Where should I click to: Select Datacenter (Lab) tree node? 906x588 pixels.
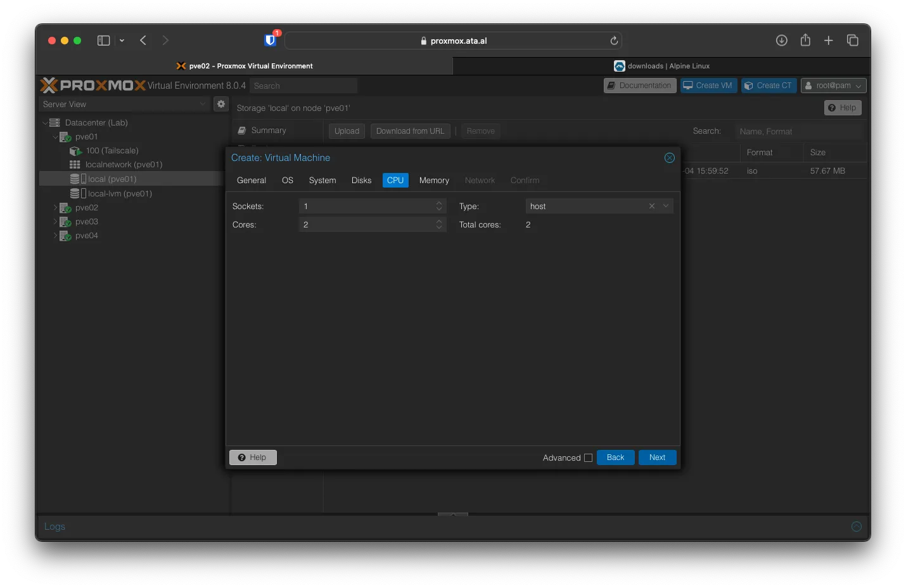tap(96, 123)
